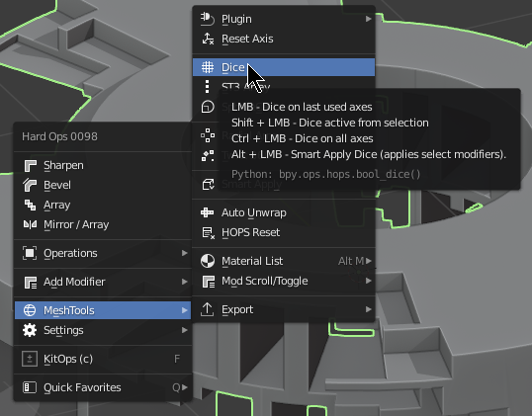Click the Hard Ops 0098 title
532x416 pixels.
click(x=59, y=136)
